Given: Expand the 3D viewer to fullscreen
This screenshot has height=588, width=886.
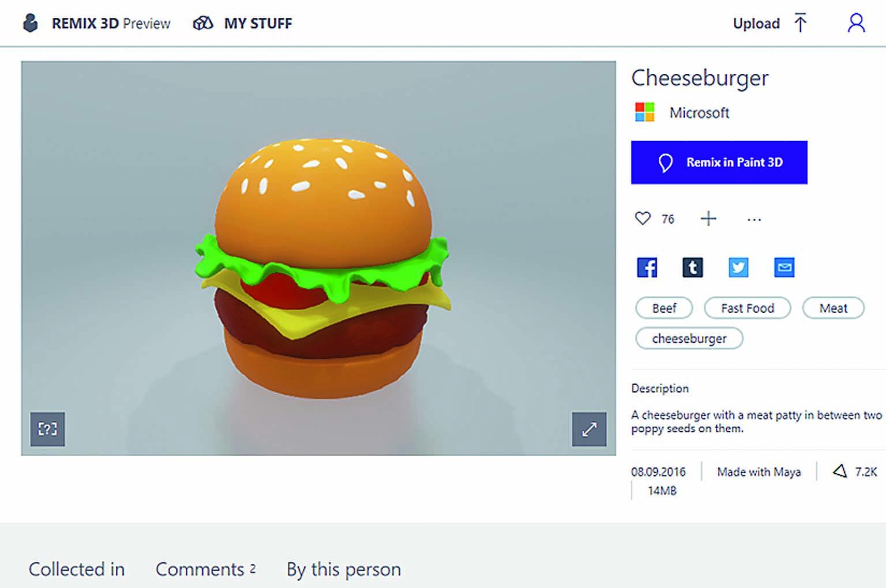Looking at the screenshot, I should (x=589, y=429).
